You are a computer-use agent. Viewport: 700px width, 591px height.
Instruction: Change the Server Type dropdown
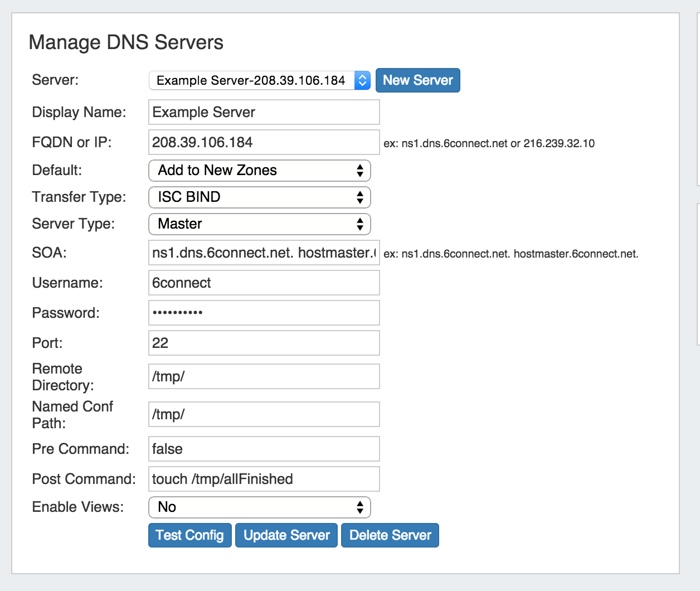pyautogui.click(x=259, y=224)
